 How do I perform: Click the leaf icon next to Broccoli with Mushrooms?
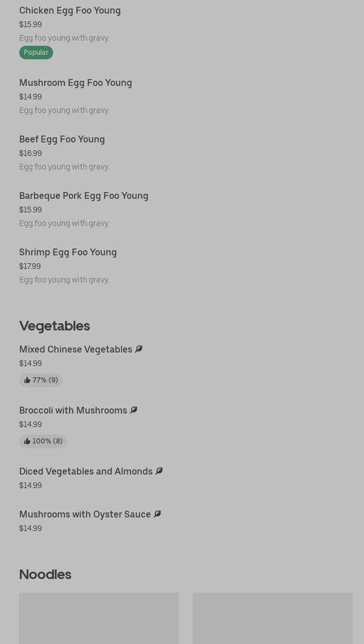[133, 410]
